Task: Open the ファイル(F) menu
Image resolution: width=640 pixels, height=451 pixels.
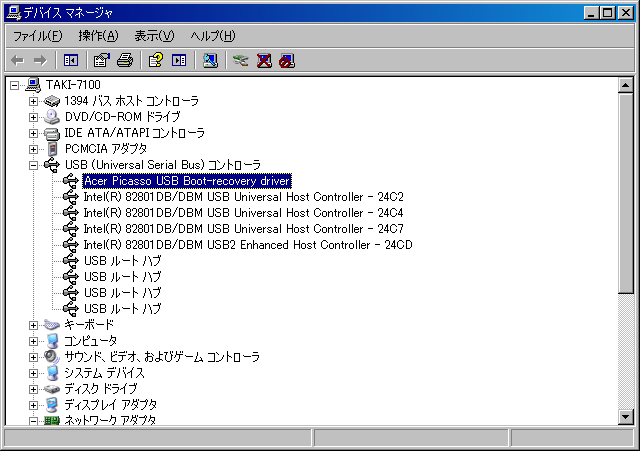Action: tap(38, 36)
